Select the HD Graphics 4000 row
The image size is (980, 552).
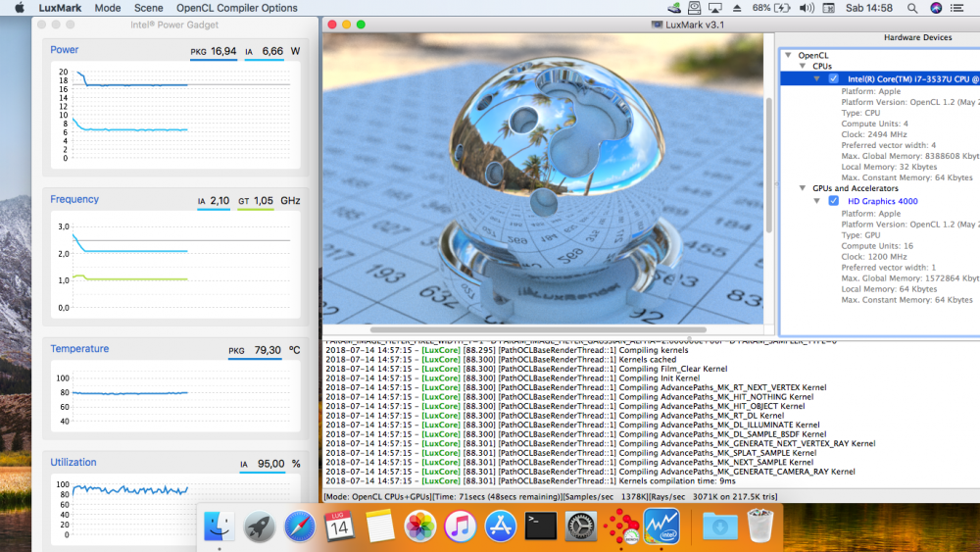880,201
